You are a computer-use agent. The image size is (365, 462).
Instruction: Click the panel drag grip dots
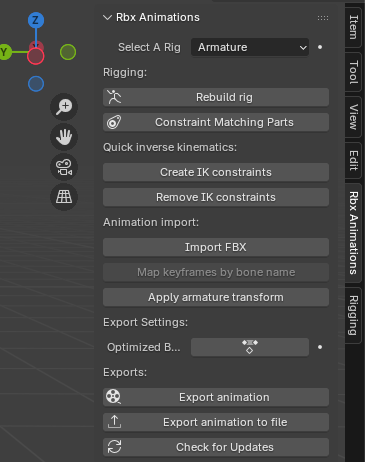(x=323, y=18)
